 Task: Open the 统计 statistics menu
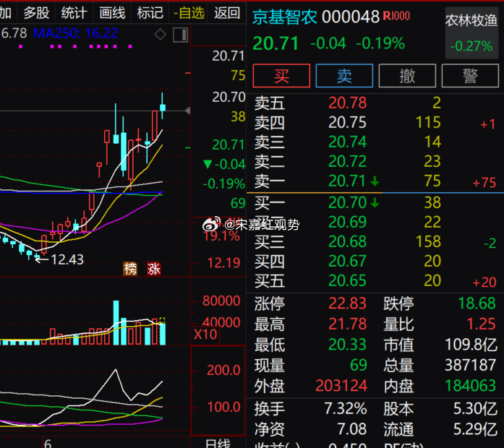(x=74, y=13)
